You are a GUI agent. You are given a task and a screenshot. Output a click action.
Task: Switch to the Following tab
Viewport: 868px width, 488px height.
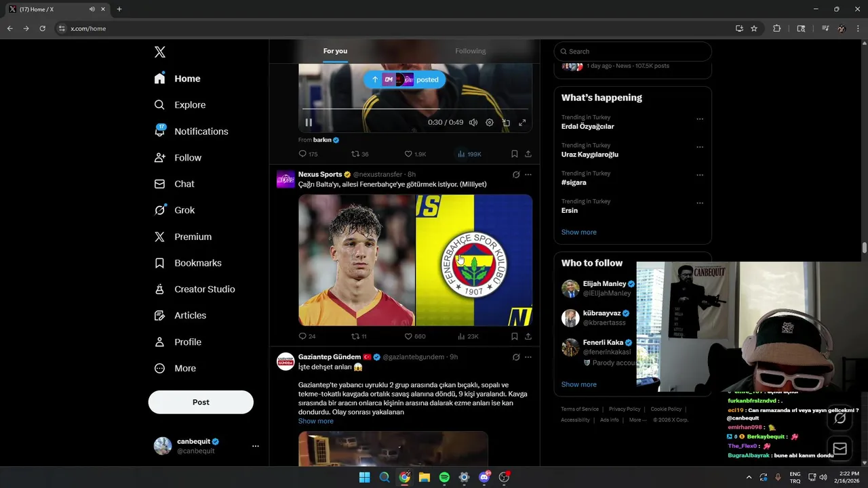tap(470, 52)
